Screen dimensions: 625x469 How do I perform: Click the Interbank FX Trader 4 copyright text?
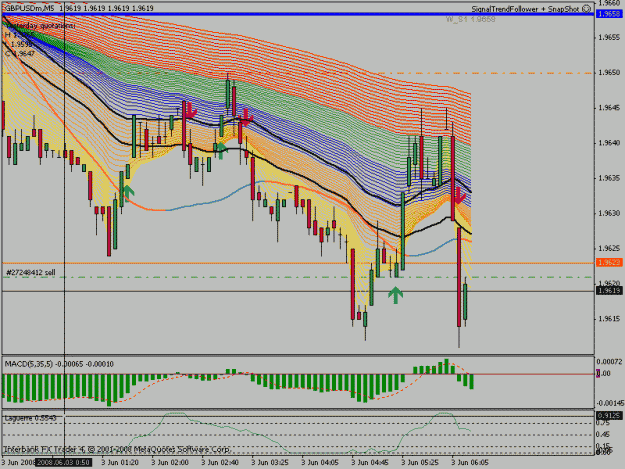point(116,449)
